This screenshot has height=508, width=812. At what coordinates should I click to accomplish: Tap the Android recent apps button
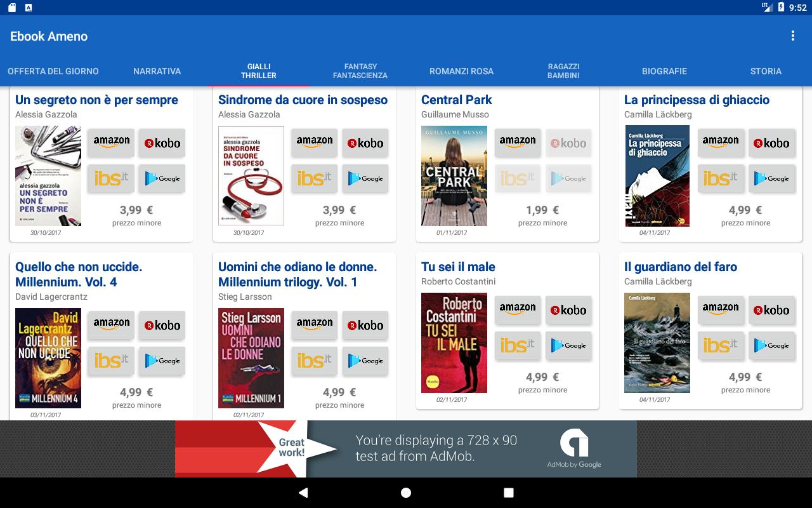[508, 493]
